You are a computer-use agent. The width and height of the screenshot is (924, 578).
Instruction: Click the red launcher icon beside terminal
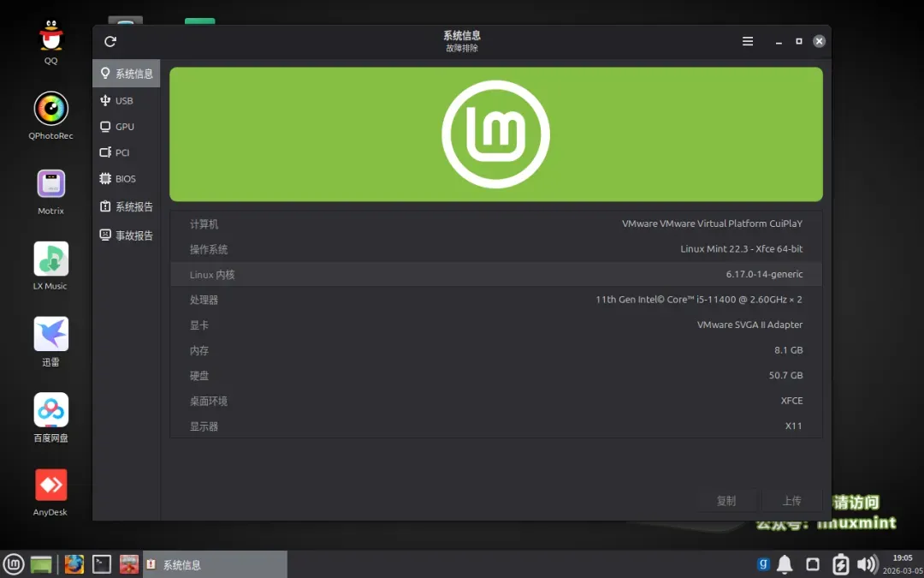coord(129,564)
